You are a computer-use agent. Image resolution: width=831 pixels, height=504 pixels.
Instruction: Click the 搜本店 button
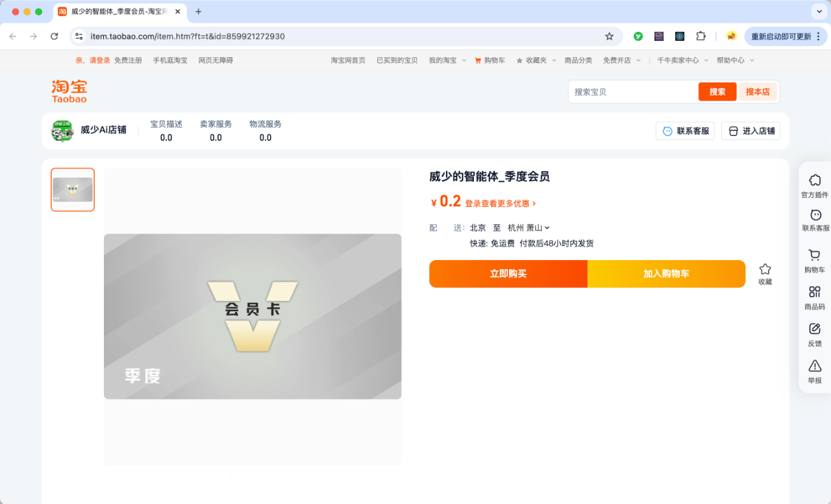[x=758, y=92]
